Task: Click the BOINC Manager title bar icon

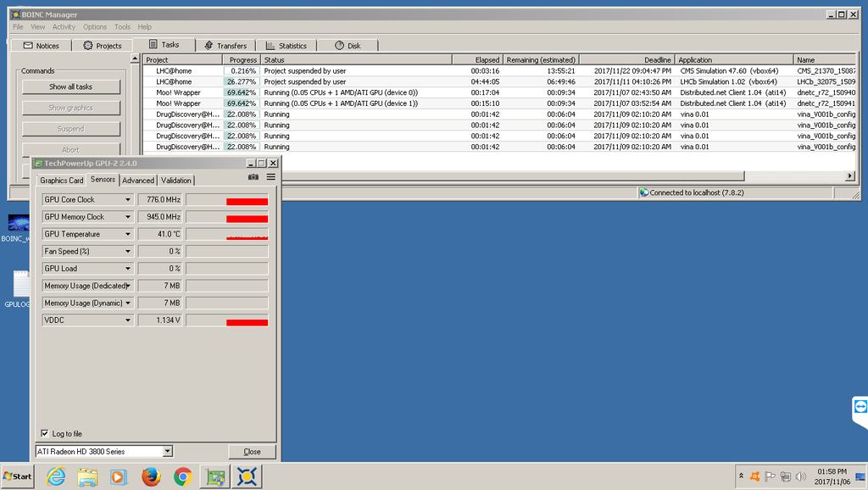Action: point(15,14)
